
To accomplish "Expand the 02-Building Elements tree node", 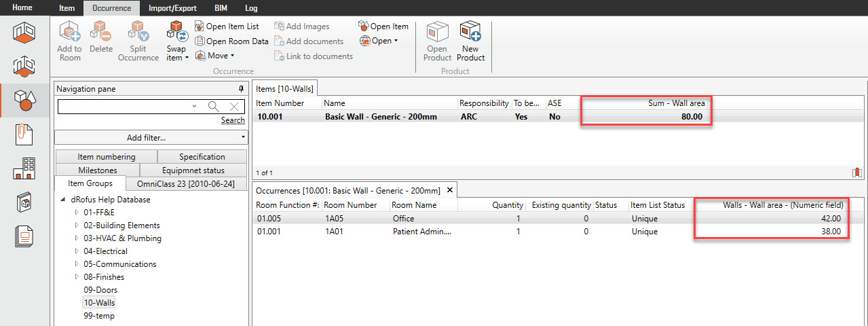I will click(x=76, y=225).
